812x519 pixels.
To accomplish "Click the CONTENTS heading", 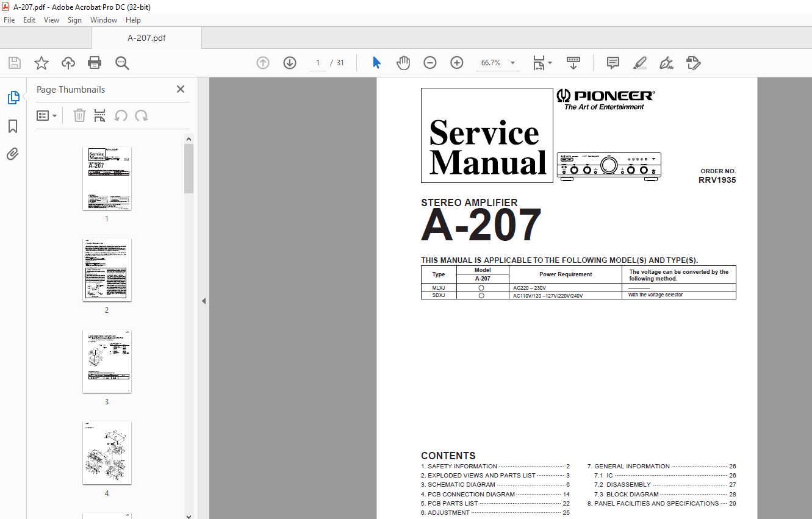I will click(448, 456).
